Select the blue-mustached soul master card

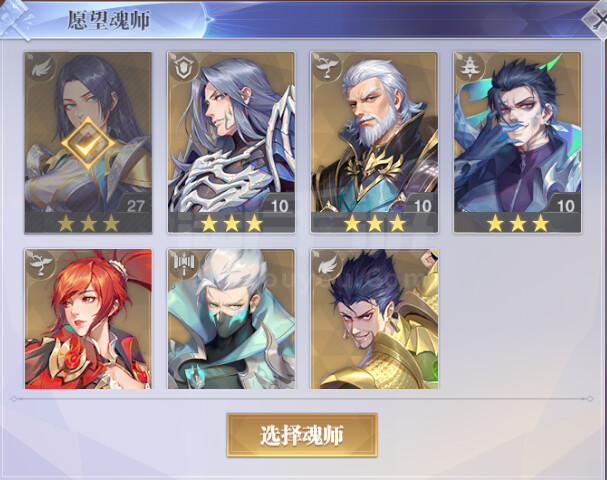click(517, 142)
